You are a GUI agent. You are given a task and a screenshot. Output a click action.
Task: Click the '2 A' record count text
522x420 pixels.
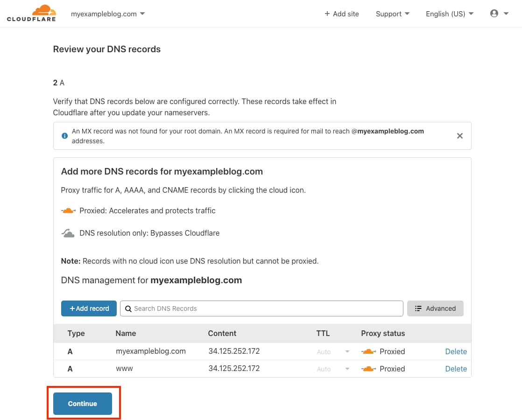point(58,83)
